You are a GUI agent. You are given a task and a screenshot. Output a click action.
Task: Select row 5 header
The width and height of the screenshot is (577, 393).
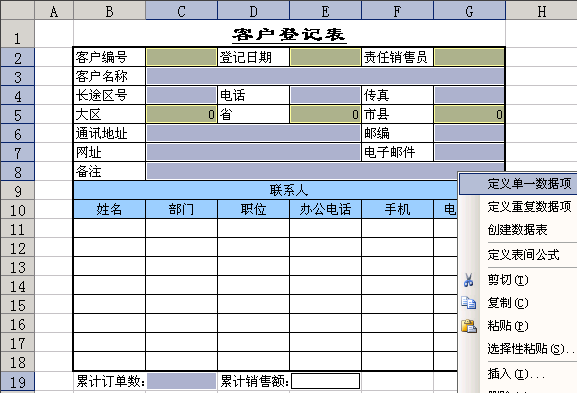pyautogui.click(x=17, y=114)
